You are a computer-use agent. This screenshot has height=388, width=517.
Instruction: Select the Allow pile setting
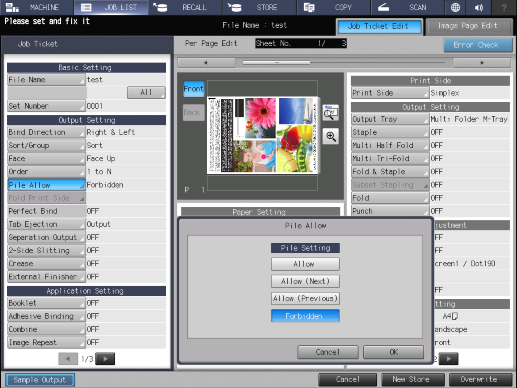pyautogui.click(x=305, y=264)
